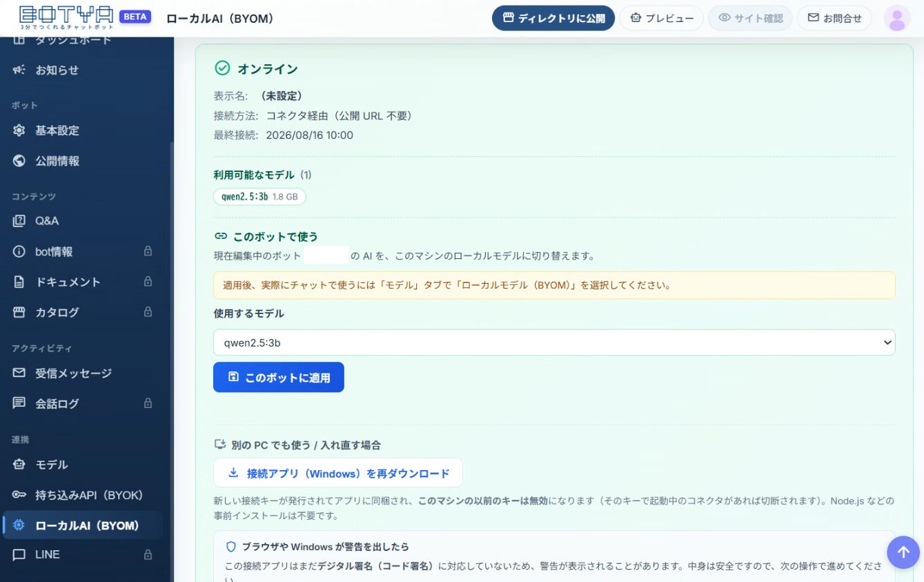Image resolution: width=924 pixels, height=582 pixels.
Task: Click the qwen2.5:3b model chip
Action: pos(259,197)
